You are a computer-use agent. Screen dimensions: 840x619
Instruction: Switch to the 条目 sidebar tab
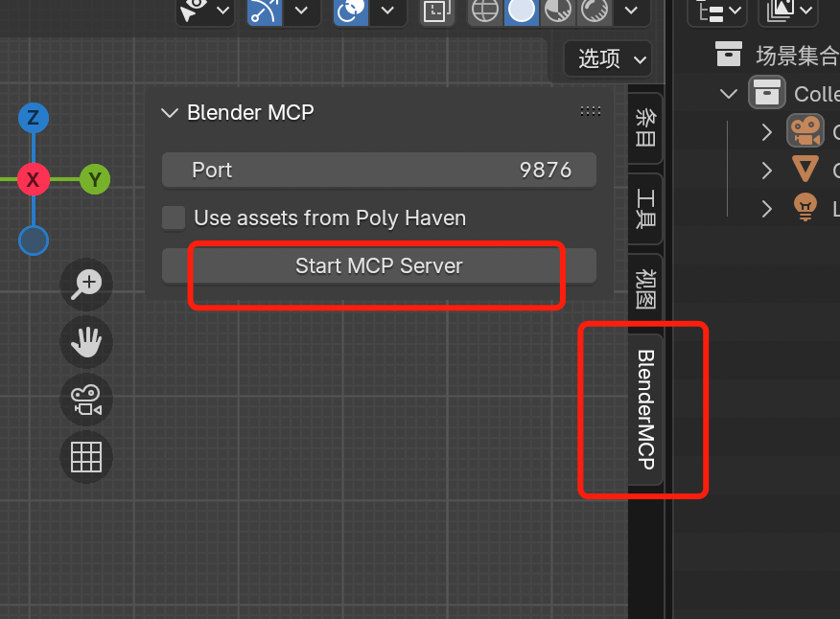645,127
